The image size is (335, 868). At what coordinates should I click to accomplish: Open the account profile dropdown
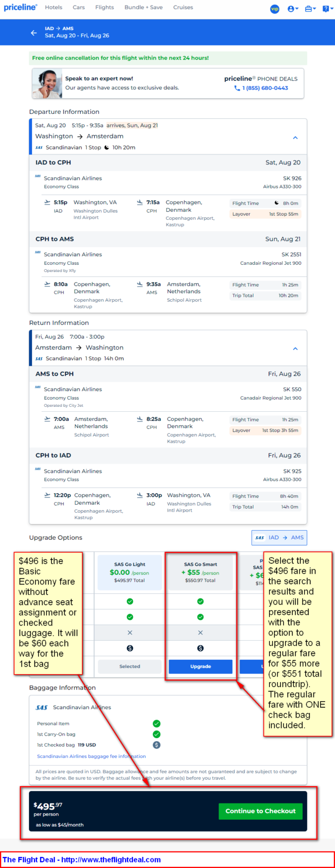click(293, 9)
